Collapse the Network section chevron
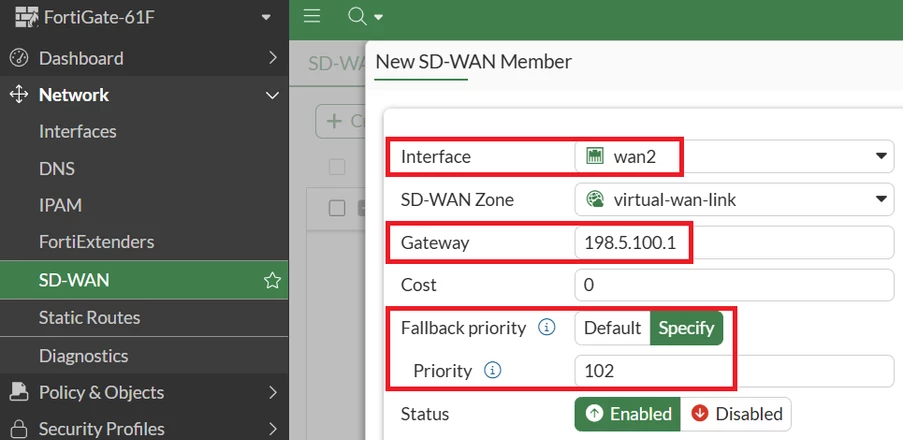 (x=272, y=96)
